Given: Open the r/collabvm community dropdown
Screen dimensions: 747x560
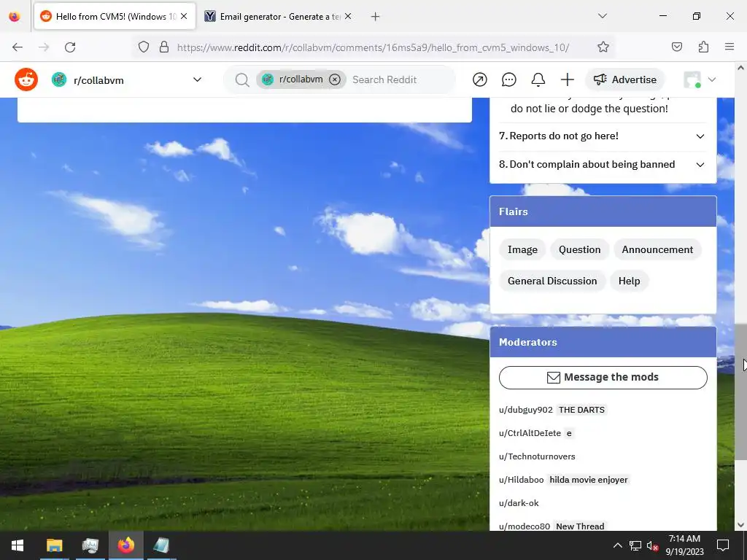Looking at the screenshot, I should pyautogui.click(x=127, y=79).
